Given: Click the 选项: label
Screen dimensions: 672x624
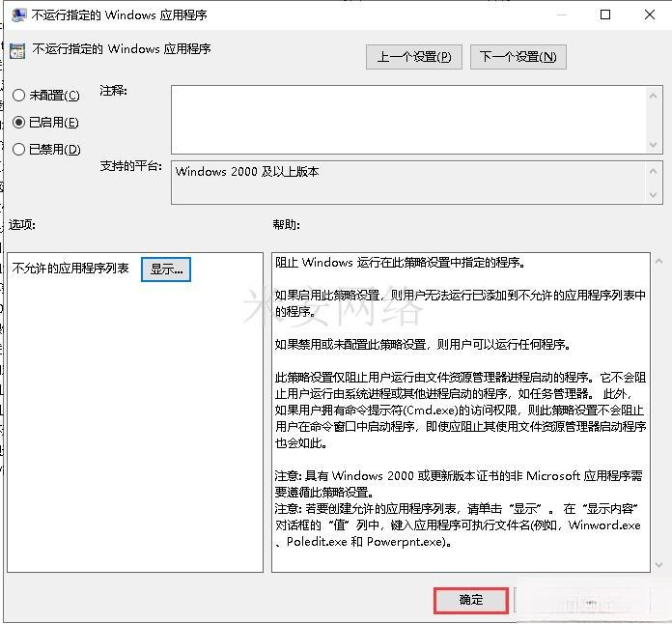Looking at the screenshot, I should 22,224.
